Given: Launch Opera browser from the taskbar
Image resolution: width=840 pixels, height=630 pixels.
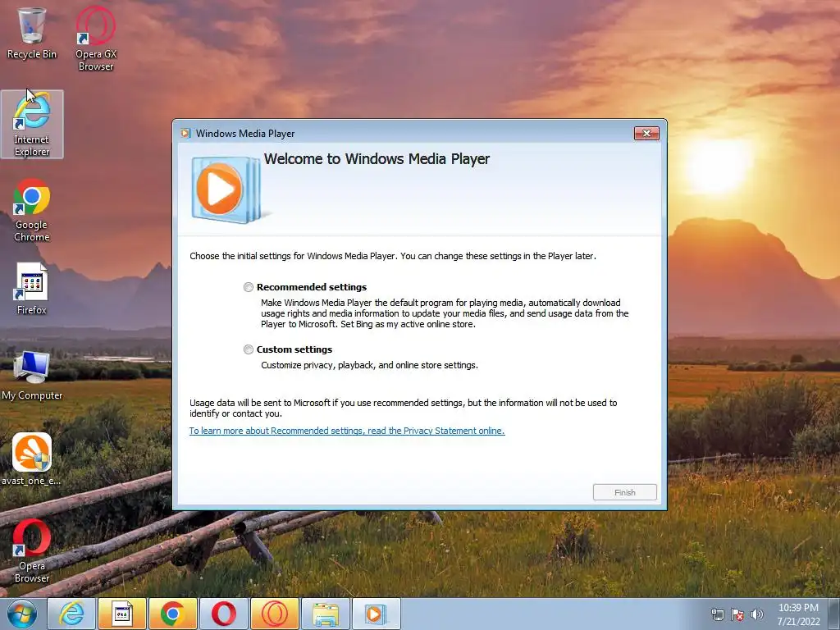Looking at the screenshot, I should click(223, 614).
